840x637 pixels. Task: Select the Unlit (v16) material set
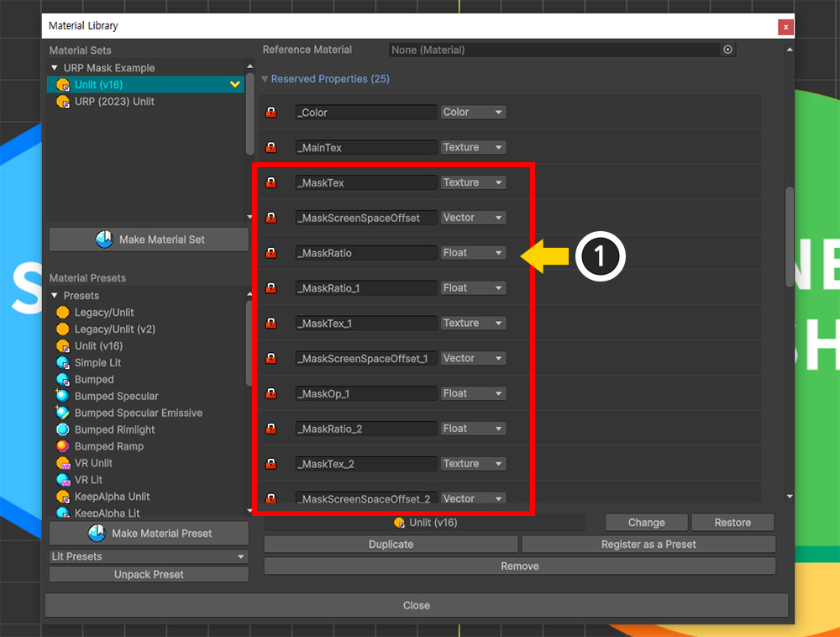coord(145,85)
